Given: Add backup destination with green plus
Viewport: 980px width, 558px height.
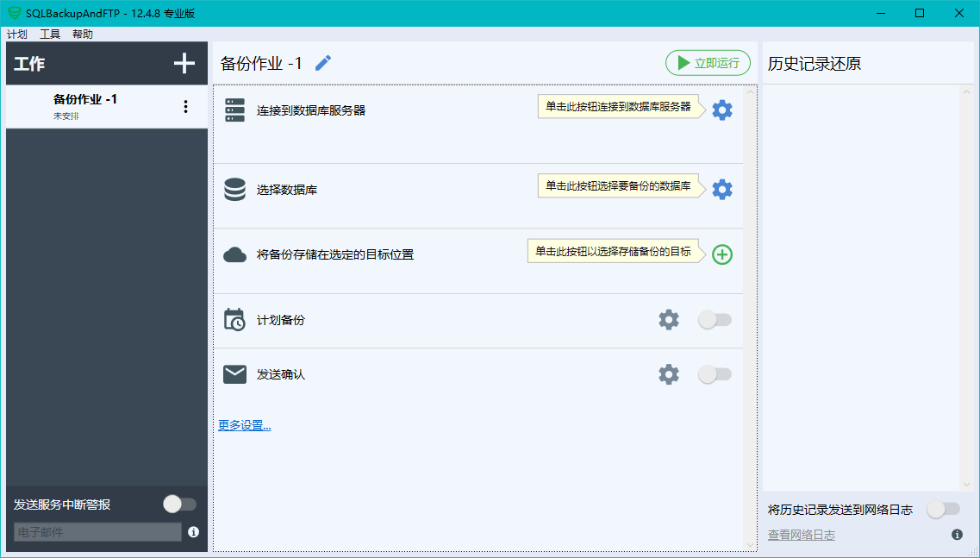Looking at the screenshot, I should pyautogui.click(x=722, y=254).
